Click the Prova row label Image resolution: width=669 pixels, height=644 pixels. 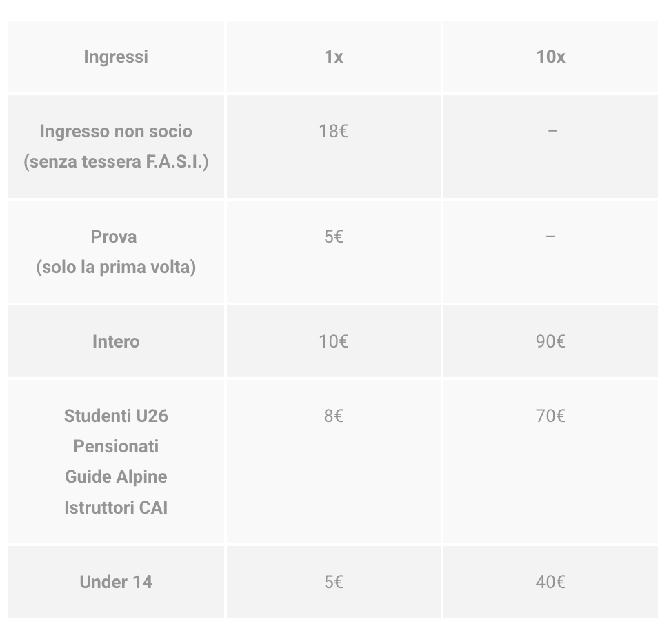click(x=114, y=237)
